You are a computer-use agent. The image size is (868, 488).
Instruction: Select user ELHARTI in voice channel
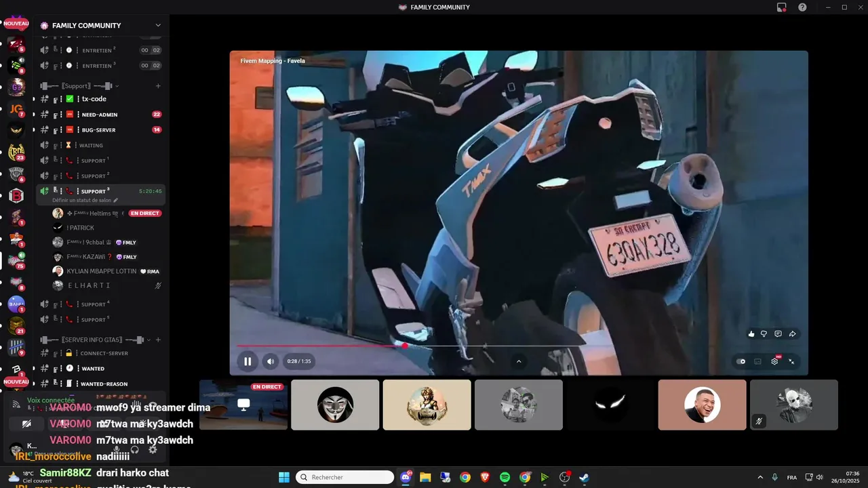click(x=107, y=285)
